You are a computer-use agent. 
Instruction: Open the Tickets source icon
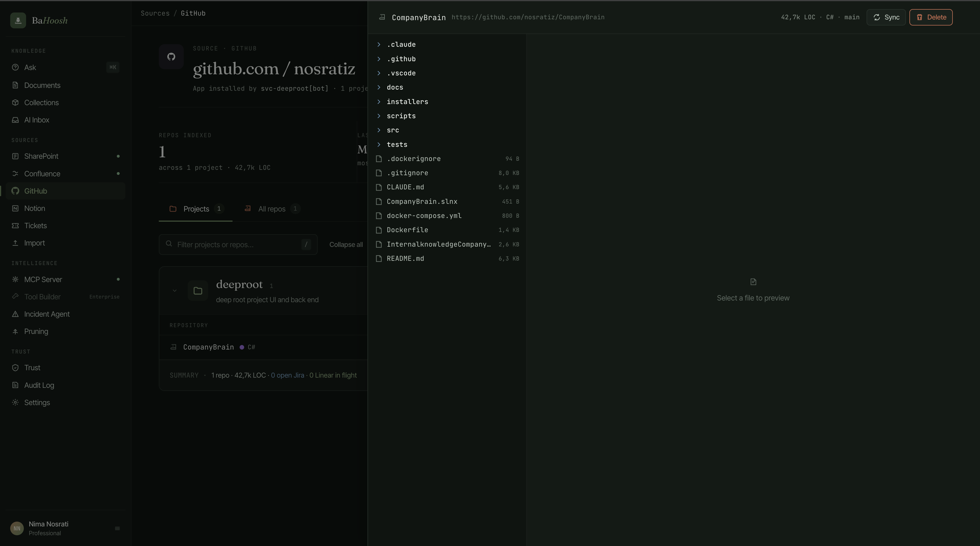point(15,225)
